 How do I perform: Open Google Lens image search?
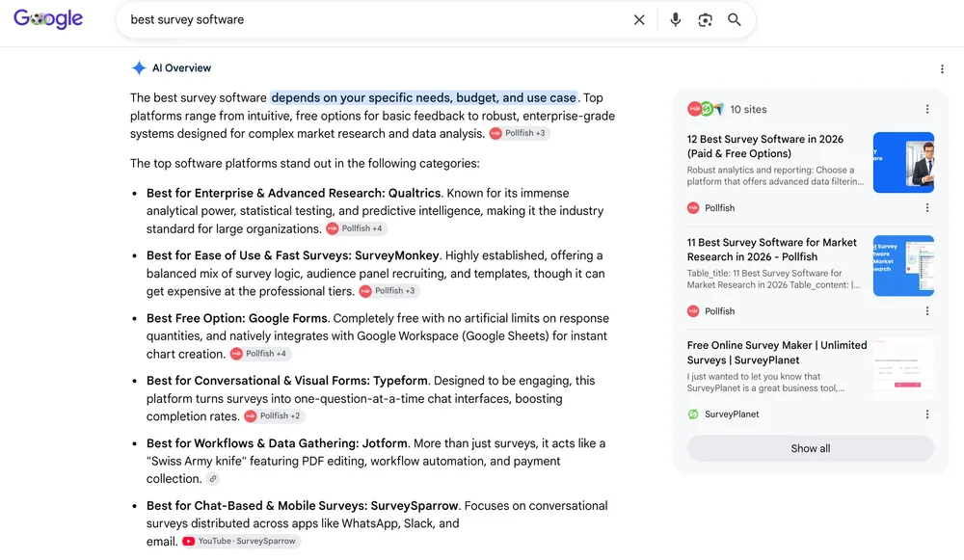[706, 19]
